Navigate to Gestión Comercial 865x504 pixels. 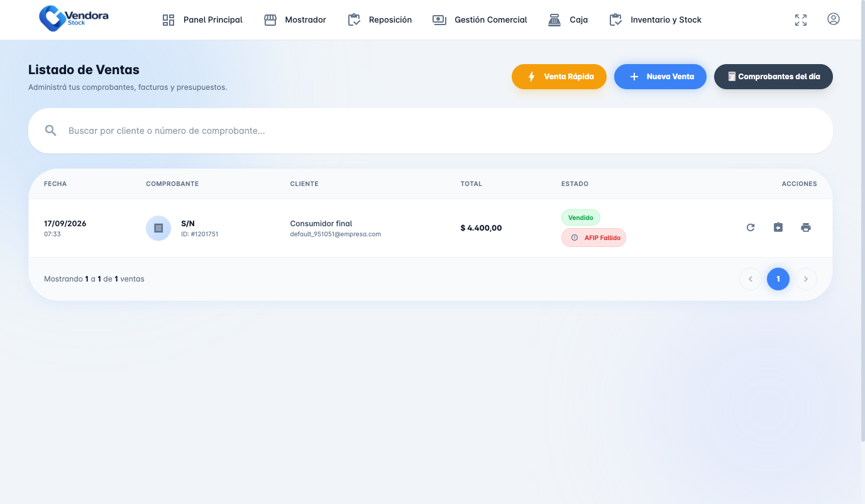click(x=480, y=20)
